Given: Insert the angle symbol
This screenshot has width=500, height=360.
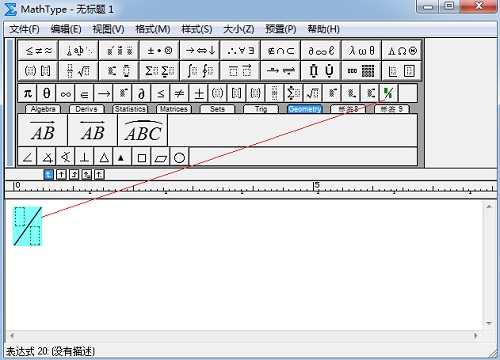Looking at the screenshot, I should point(27,157).
